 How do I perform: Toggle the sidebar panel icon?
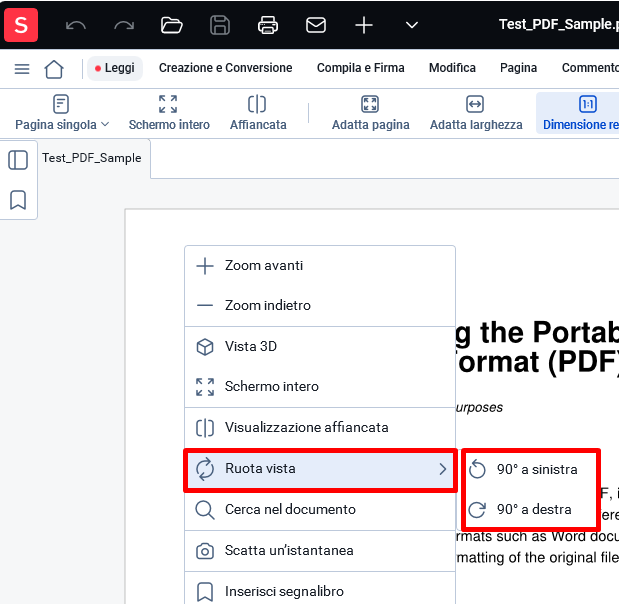coord(18,160)
